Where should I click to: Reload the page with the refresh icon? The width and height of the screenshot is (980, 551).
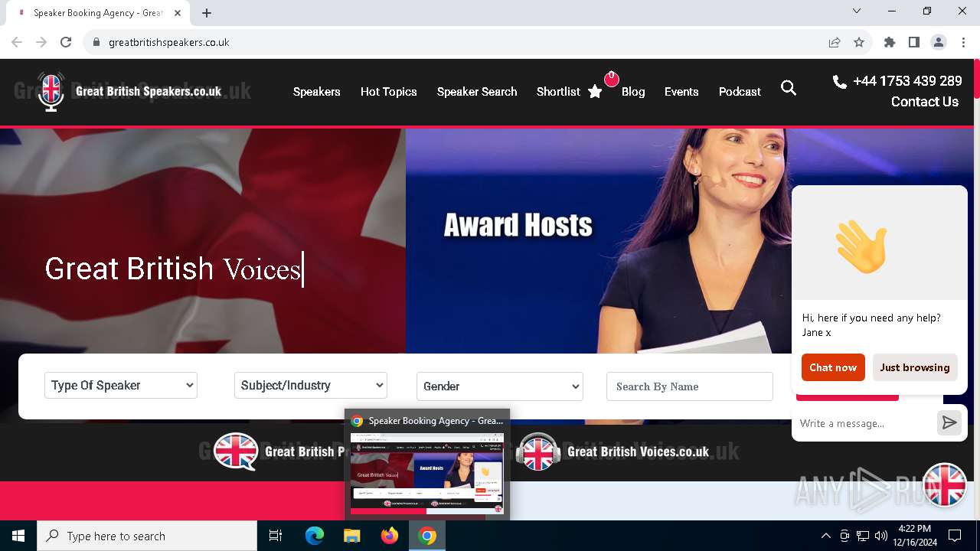tap(66, 42)
